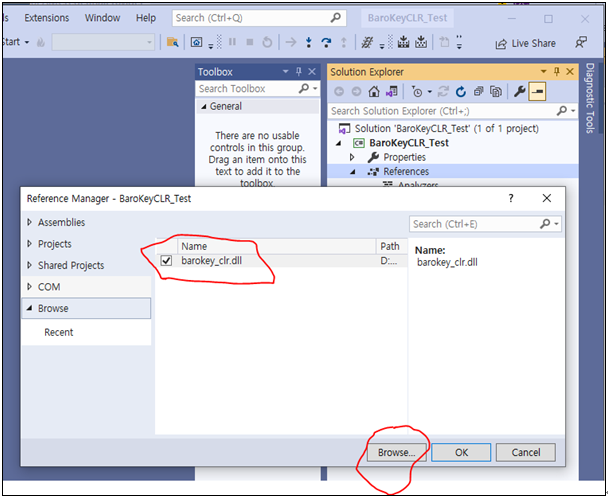Screen dimensions: 608x498
Task: Expand COM category
Action: coord(29,287)
